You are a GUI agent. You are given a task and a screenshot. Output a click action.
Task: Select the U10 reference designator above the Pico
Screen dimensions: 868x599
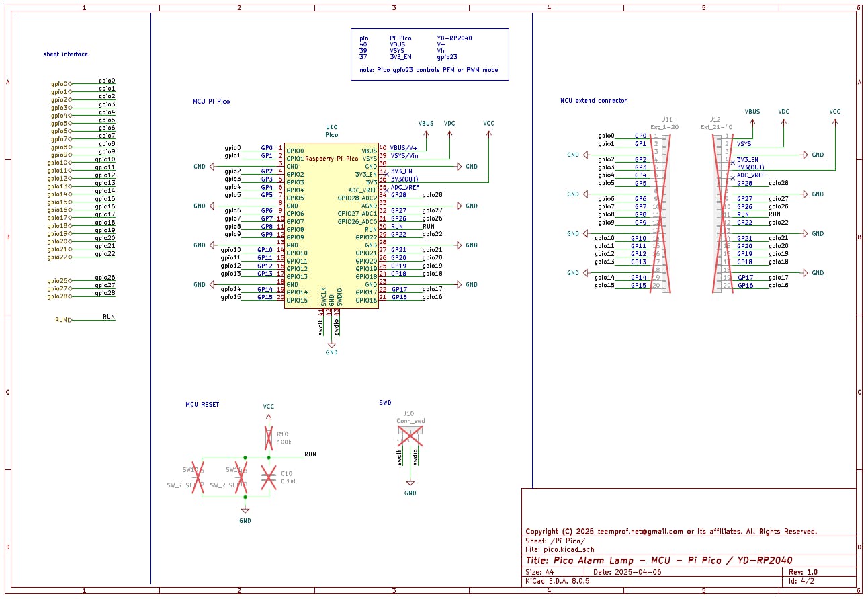(331, 127)
